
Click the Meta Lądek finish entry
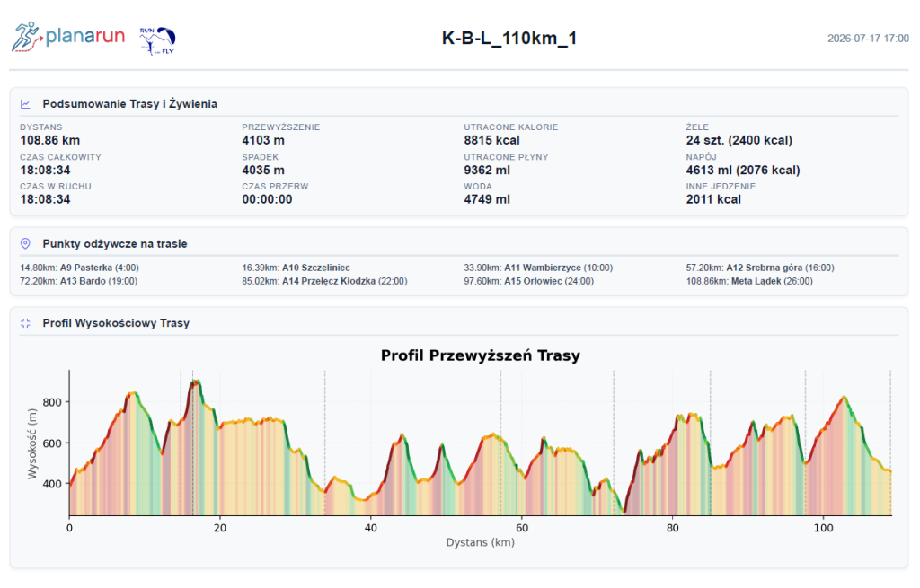(749, 281)
